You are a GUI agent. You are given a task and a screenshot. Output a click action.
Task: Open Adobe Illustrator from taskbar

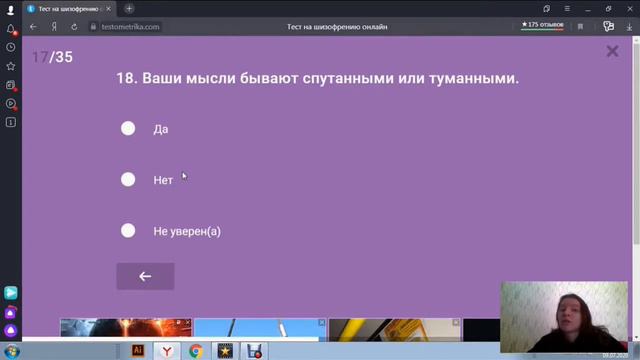tap(138, 351)
